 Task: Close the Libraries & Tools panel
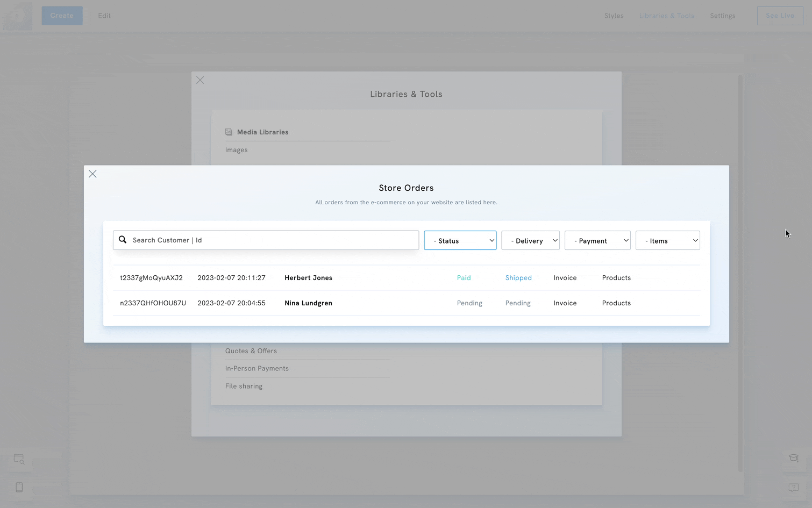(200, 80)
